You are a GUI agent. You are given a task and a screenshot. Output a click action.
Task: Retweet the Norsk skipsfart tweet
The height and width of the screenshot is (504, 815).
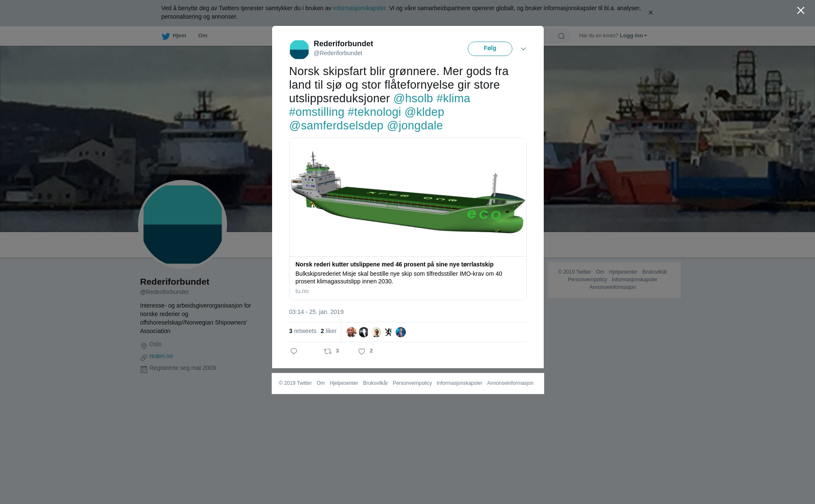click(328, 351)
